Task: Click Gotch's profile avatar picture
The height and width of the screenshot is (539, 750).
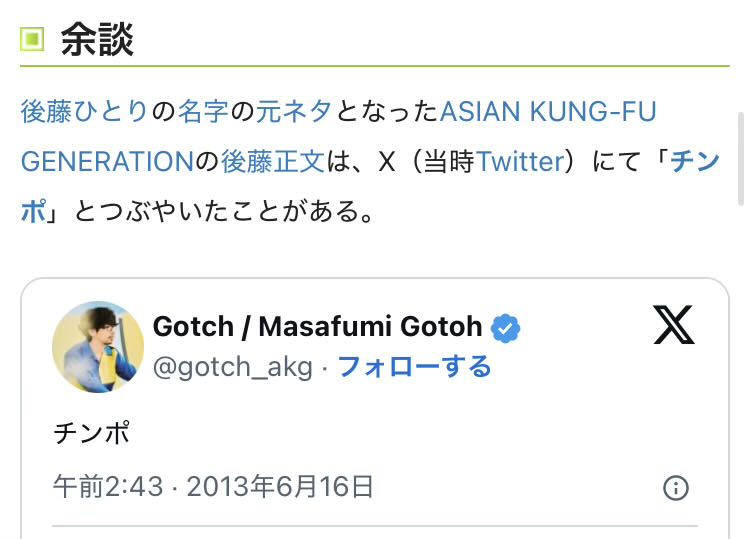Action: 97,346
